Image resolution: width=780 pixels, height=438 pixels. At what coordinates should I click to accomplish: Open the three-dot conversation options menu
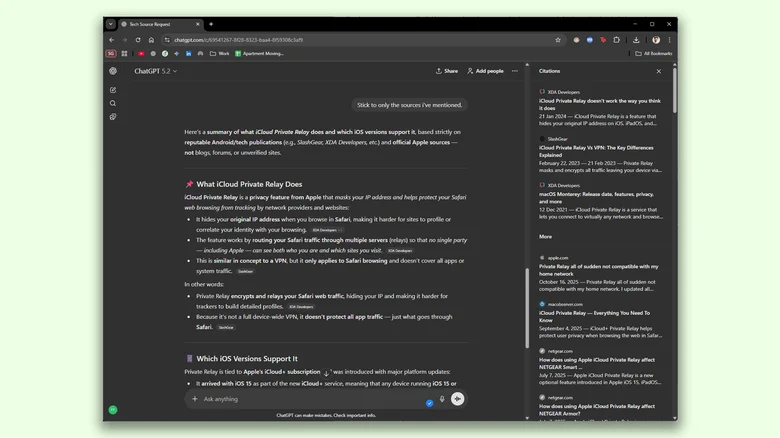515,71
